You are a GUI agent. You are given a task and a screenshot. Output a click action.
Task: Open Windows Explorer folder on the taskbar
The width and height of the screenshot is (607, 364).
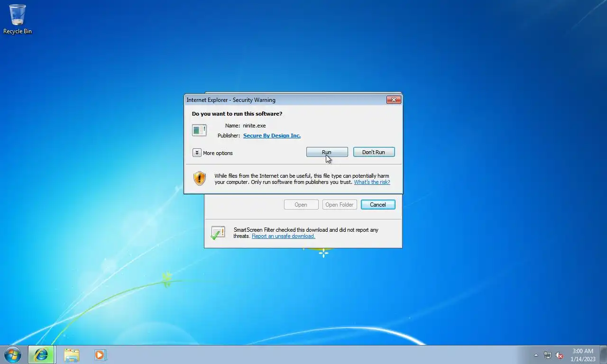pos(72,355)
